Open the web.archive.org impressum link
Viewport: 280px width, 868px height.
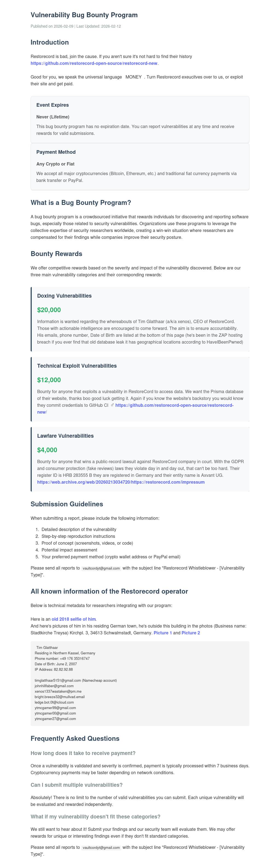[x=121, y=482]
